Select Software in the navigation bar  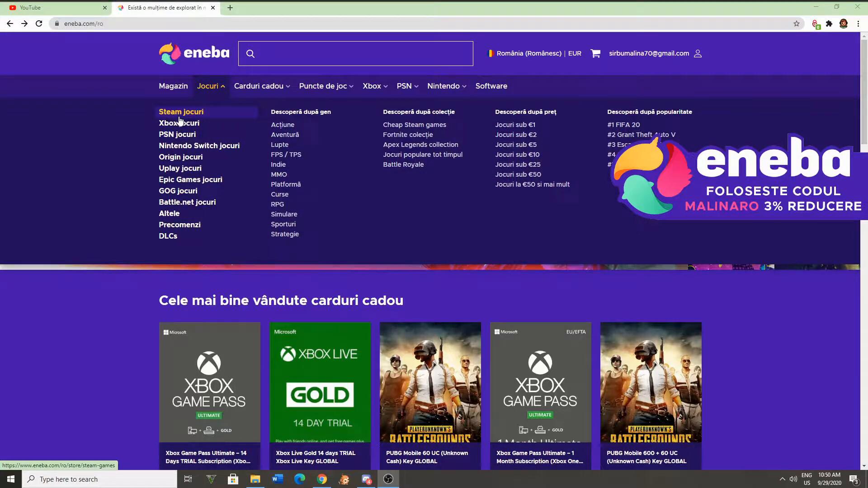click(x=491, y=86)
